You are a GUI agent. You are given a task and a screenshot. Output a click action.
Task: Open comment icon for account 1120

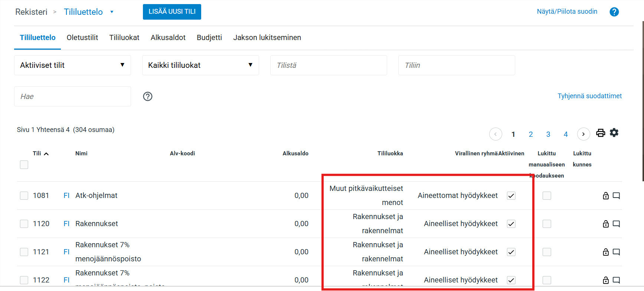coord(616,224)
